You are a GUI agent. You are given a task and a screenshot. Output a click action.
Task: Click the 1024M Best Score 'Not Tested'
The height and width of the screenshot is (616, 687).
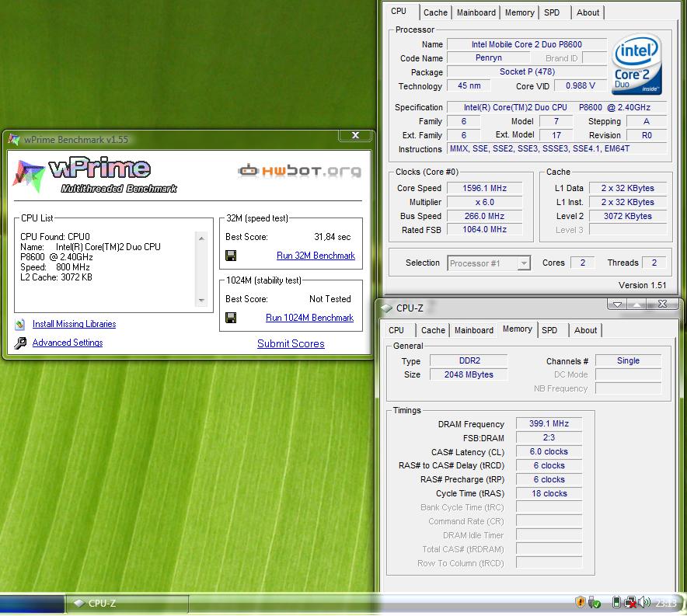pyautogui.click(x=330, y=299)
